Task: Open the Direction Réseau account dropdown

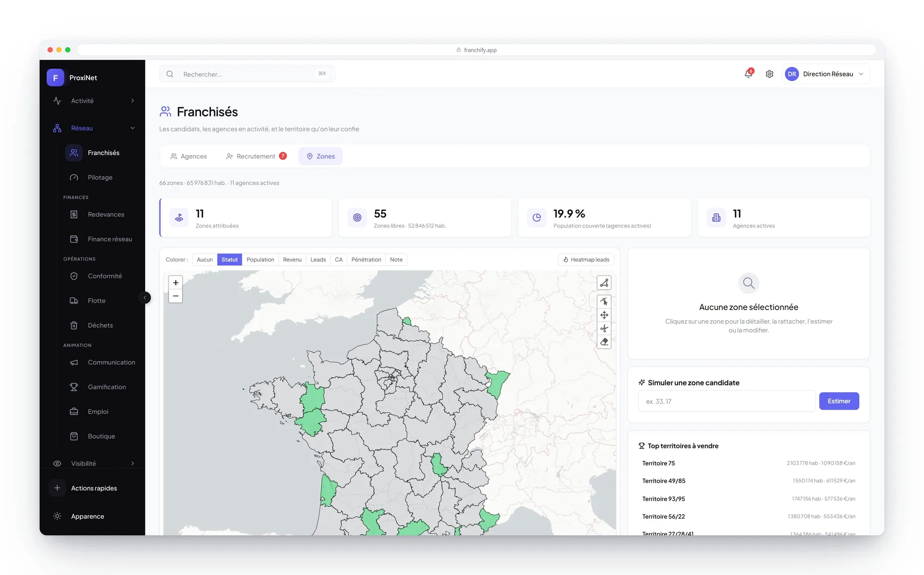Action: [x=826, y=74]
